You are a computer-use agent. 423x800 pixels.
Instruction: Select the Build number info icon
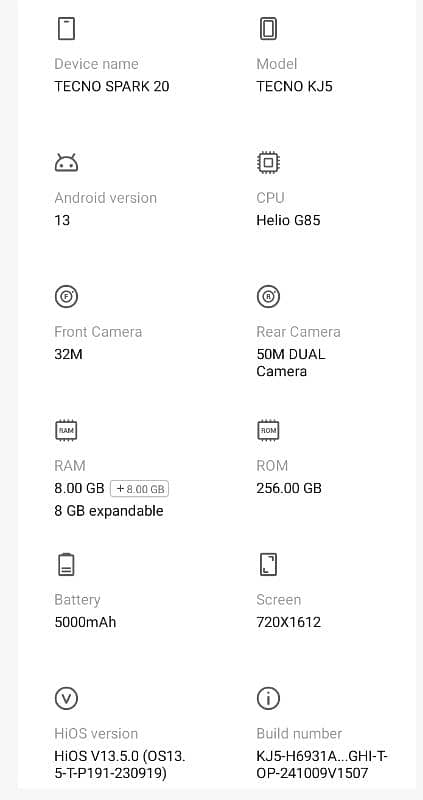coord(268,698)
